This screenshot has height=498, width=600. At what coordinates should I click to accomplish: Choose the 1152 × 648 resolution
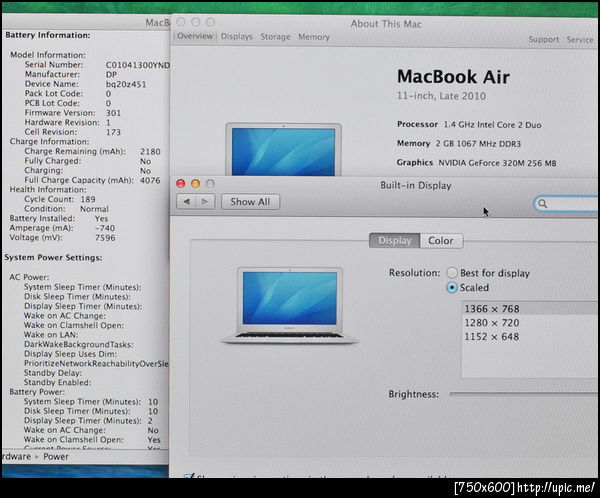click(x=530, y=337)
